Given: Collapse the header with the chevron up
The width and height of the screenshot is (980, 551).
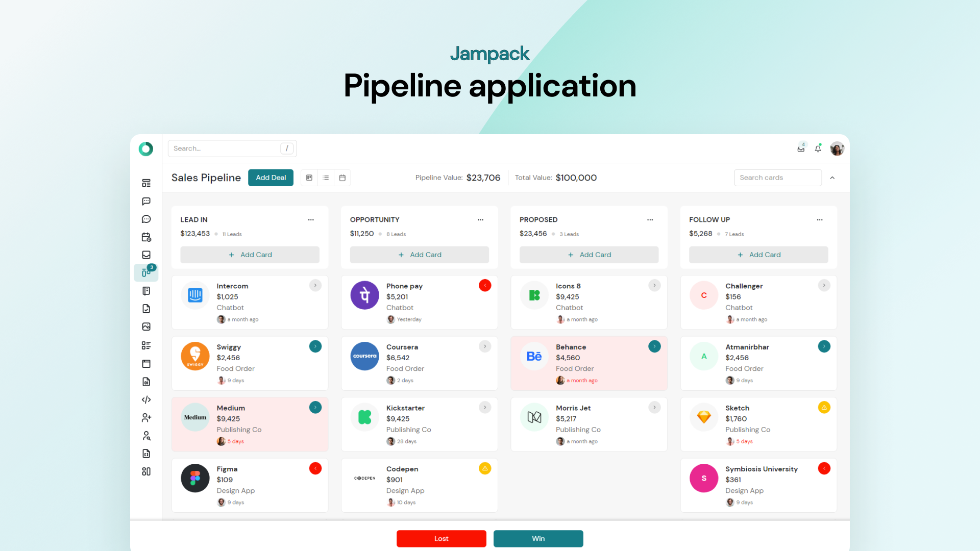Looking at the screenshot, I should coord(832,178).
